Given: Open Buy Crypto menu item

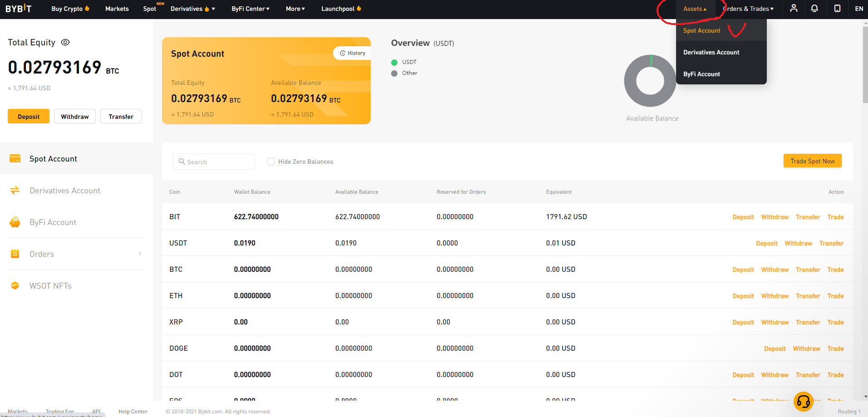Looking at the screenshot, I should pos(67,9).
